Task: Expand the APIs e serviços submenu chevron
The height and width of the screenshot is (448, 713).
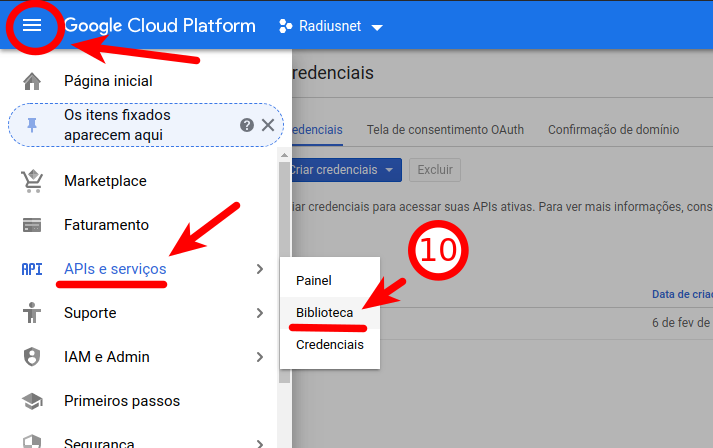Action: coord(260,269)
